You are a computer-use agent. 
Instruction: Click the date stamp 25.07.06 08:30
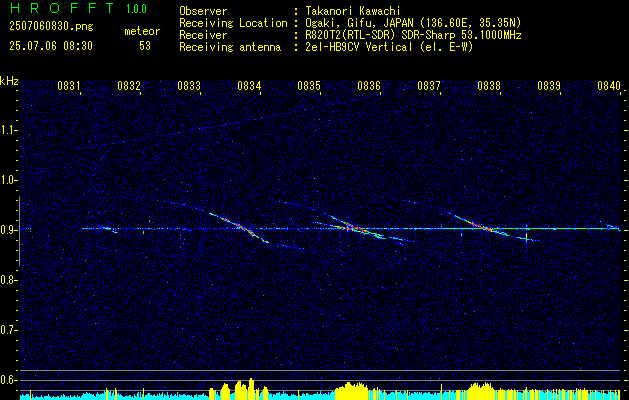(x=51, y=46)
